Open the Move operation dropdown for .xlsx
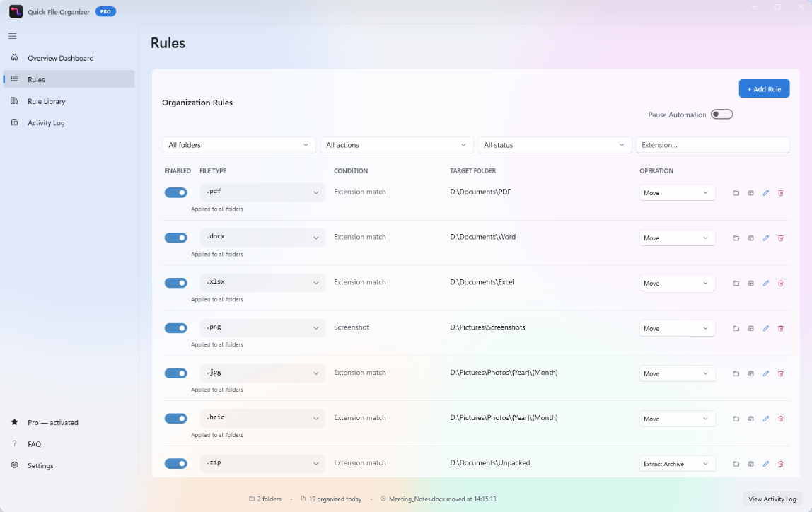Screen dimensions: 812x512 coord(678,283)
